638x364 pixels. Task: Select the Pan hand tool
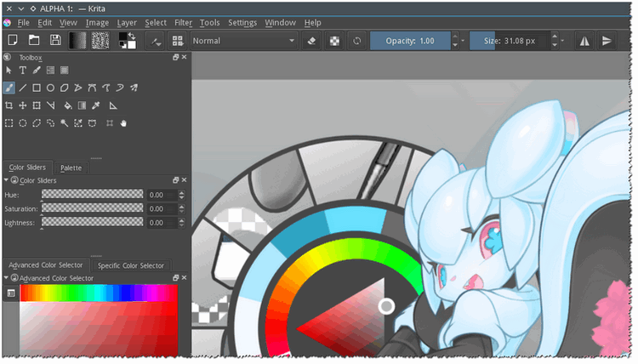click(x=123, y=123)
